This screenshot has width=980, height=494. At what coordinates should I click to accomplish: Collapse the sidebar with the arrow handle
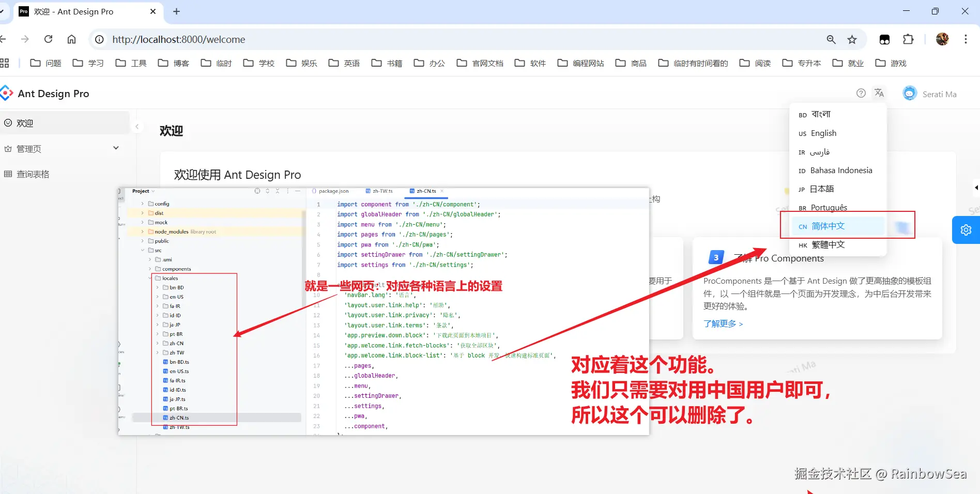point(137,126)
